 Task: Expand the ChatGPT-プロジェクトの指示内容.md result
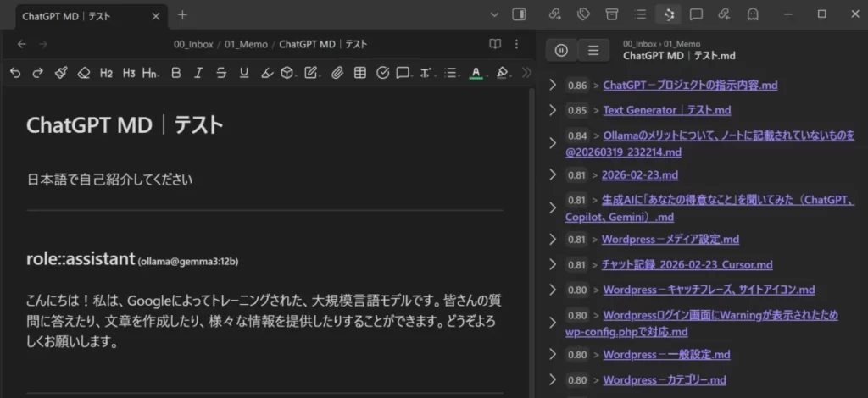pos(552,85)
